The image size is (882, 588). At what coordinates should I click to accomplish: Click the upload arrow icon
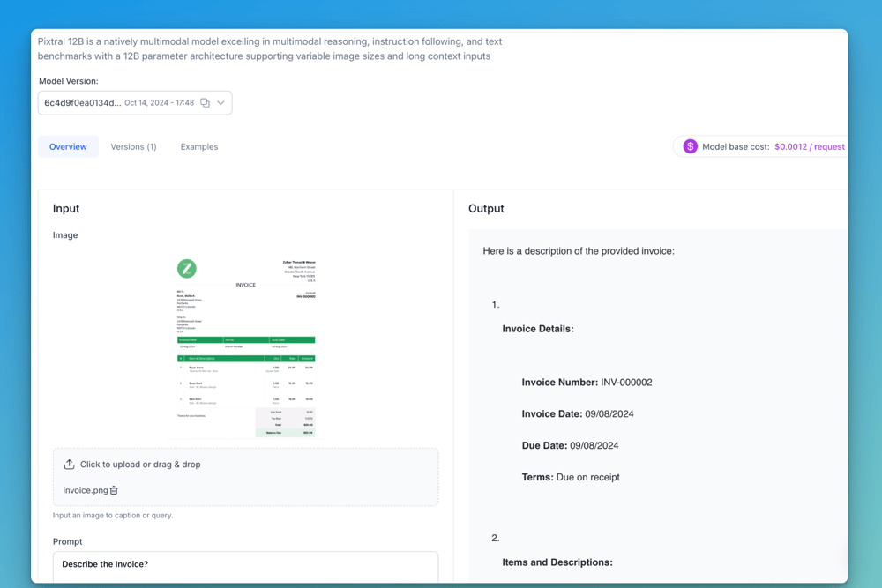69,465
